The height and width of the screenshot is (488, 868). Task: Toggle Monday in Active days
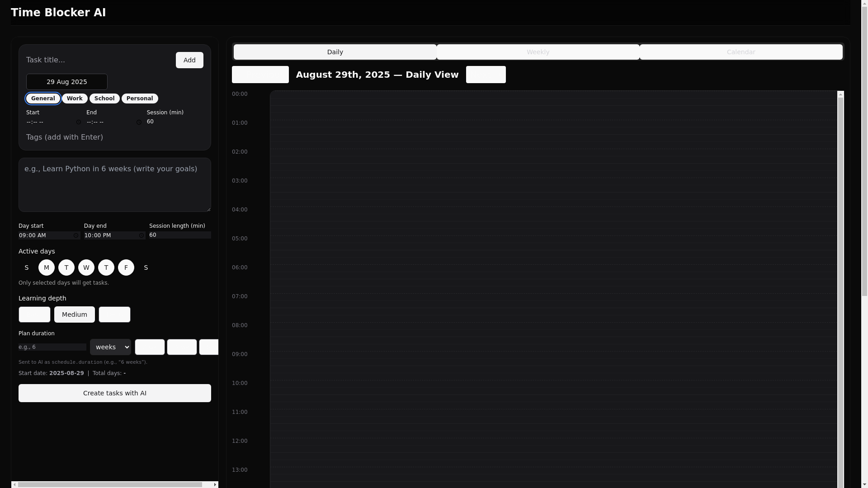coord(47,267)
